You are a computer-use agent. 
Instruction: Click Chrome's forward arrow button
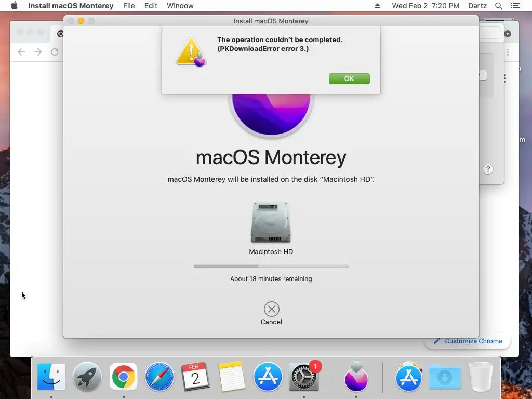pyautogui.click(x=38, y=52)
